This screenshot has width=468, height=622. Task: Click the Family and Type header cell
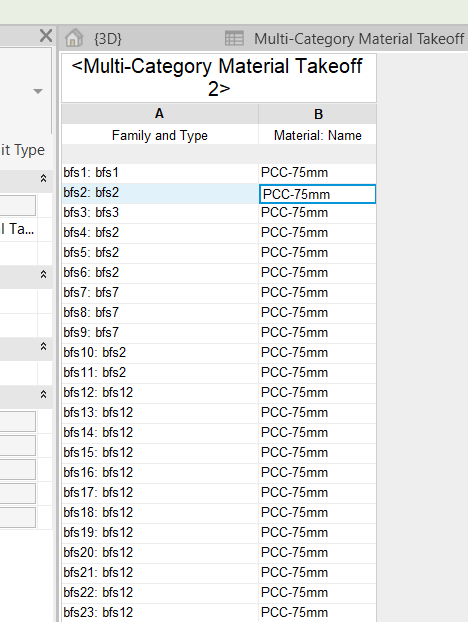[160, 135]
